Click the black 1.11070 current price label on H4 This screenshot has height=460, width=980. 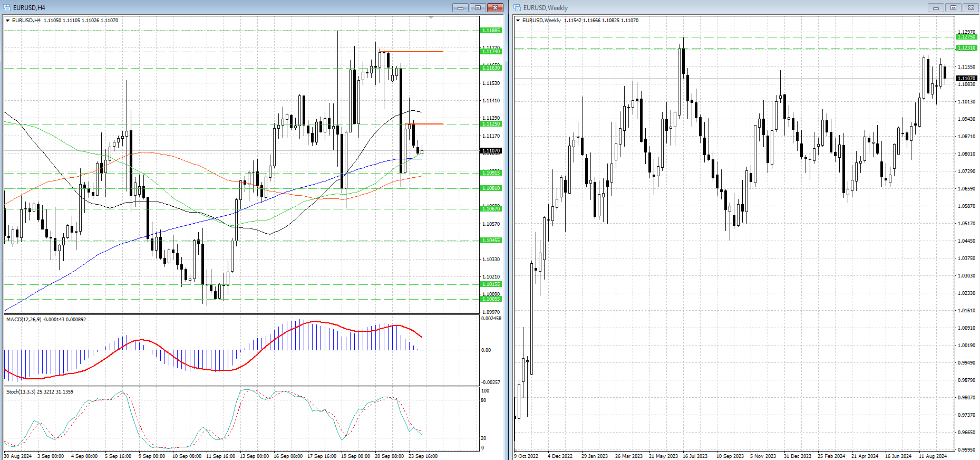coord(491,151)
